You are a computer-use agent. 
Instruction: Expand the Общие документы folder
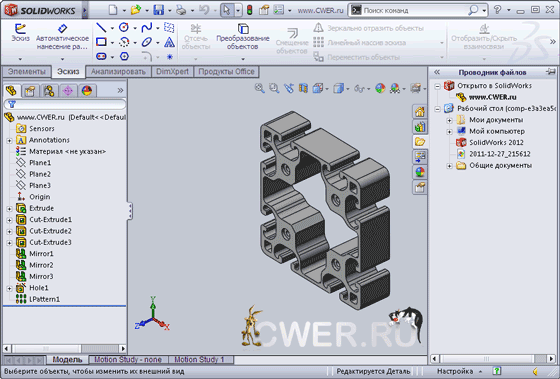[450, 166]
